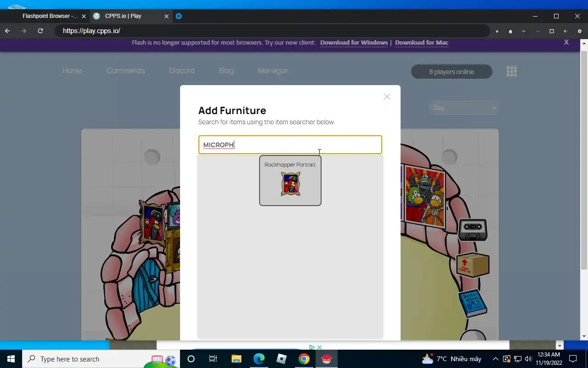Click the zoom in plus icon

pos(524,31)
